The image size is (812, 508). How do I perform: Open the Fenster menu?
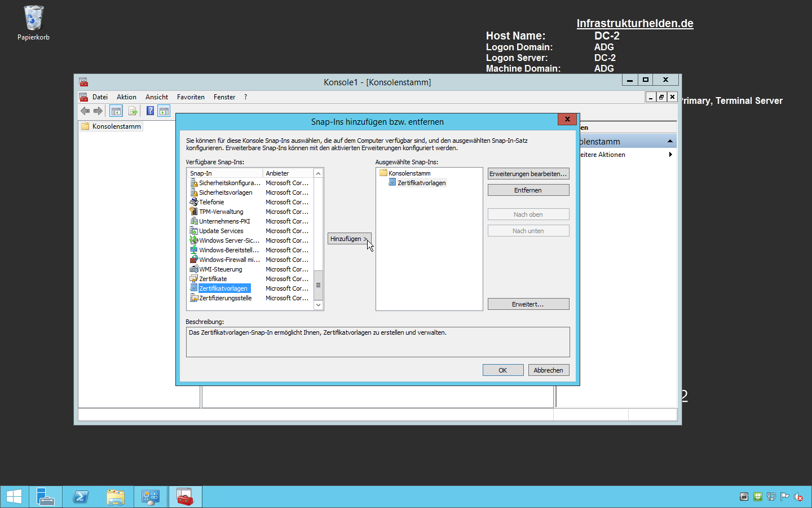coord(224,97)
